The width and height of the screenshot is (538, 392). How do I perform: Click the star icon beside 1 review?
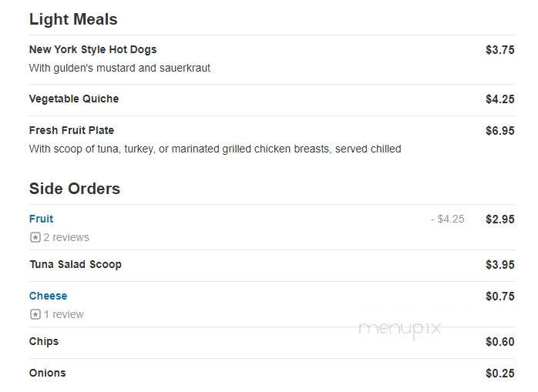(x=35, y=314)
